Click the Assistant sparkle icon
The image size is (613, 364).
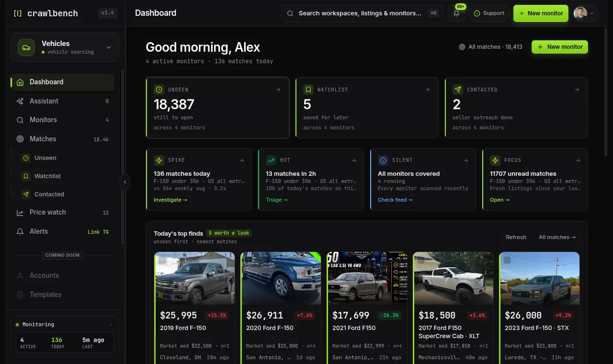click(20, 101)
